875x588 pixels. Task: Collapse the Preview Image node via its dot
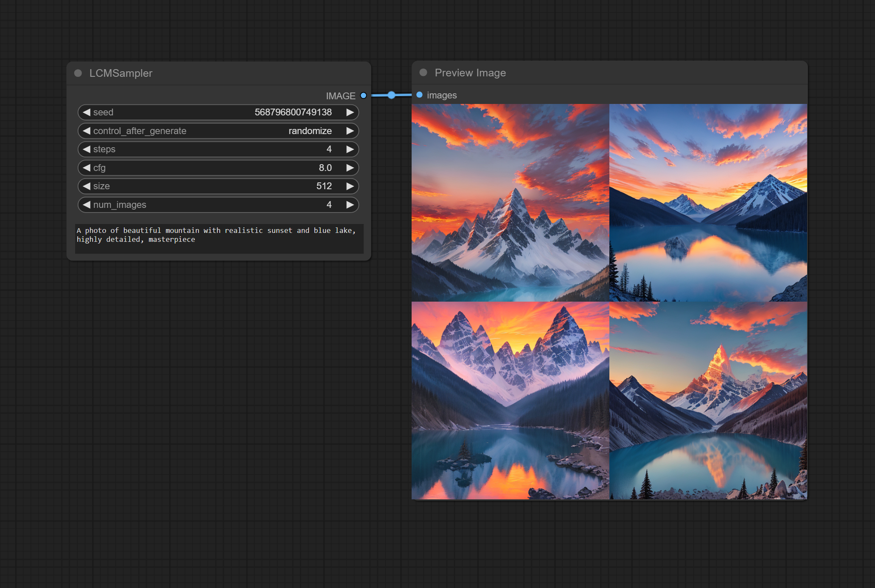pos(423,73)
